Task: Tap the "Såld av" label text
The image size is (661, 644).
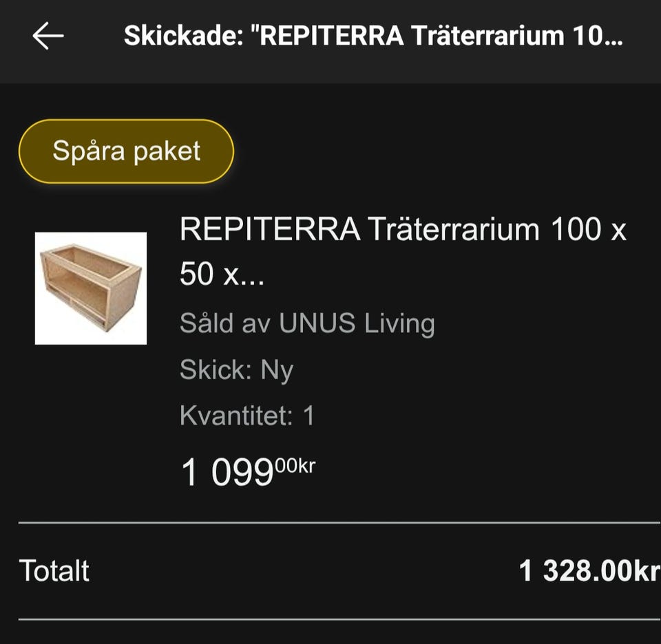Action: [225, 323]
